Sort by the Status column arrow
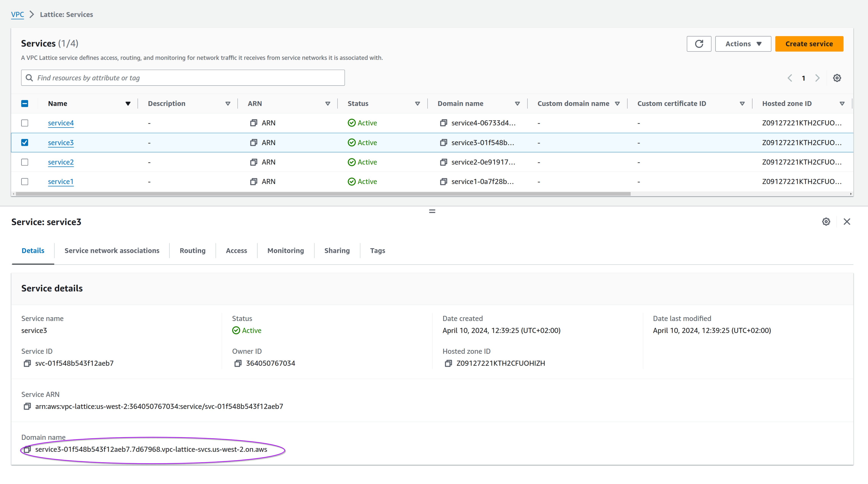 click(417, 104)
